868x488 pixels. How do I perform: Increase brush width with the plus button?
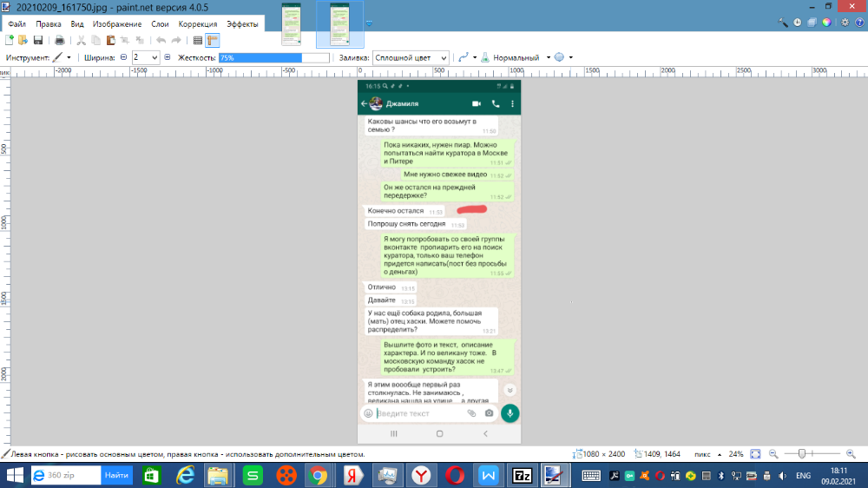(x=168, y=57)
